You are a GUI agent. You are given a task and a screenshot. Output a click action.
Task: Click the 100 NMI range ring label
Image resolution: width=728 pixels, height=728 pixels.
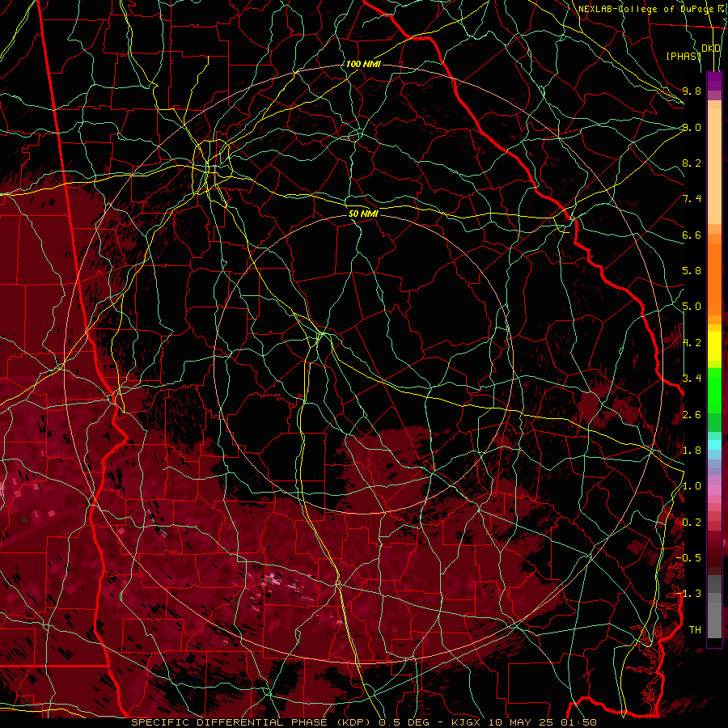pos(363,64)
